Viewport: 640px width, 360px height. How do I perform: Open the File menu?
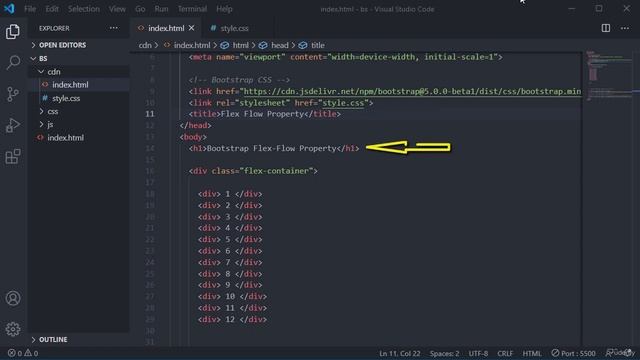coord(30,9)
